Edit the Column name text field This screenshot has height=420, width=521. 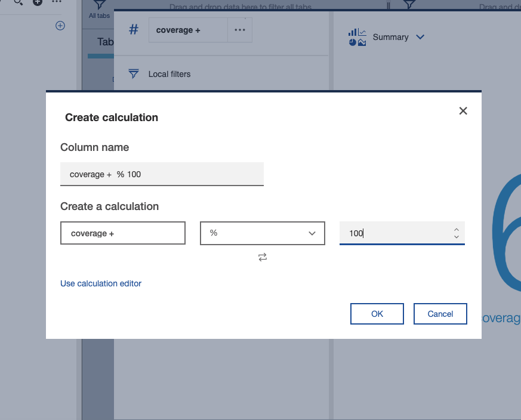[162, 174]
